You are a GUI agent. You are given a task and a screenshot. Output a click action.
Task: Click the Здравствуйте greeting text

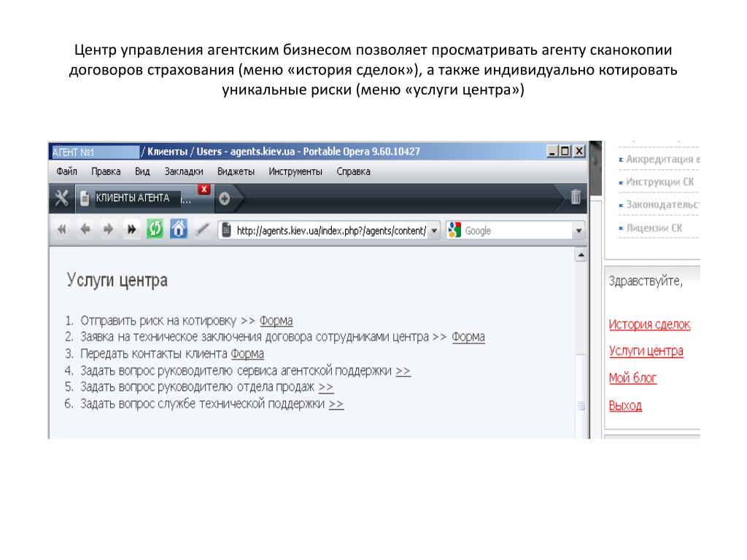coord(646,281)
